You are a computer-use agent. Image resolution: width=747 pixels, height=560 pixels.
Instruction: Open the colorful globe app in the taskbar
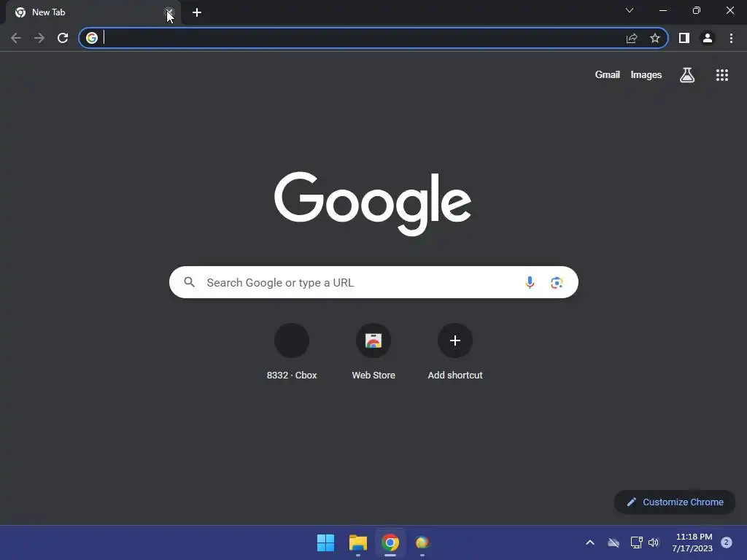(422, 542)
